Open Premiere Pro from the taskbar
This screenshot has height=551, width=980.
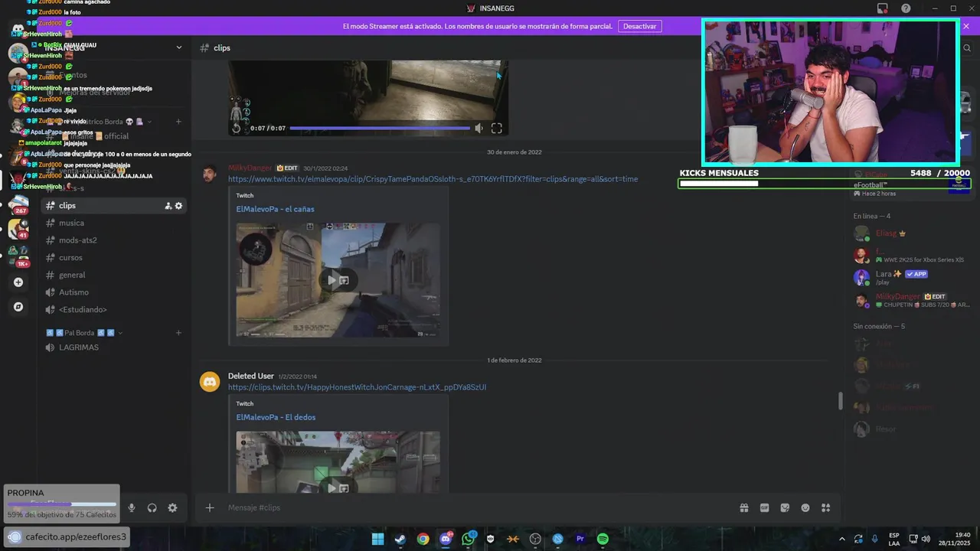pyautogui.click(x=580, y=539)
